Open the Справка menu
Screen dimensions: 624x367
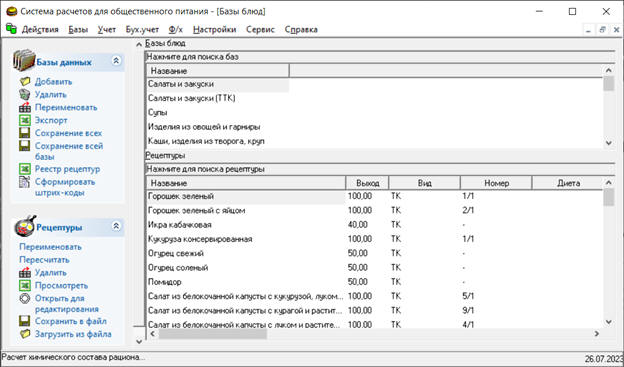(301, 29)
